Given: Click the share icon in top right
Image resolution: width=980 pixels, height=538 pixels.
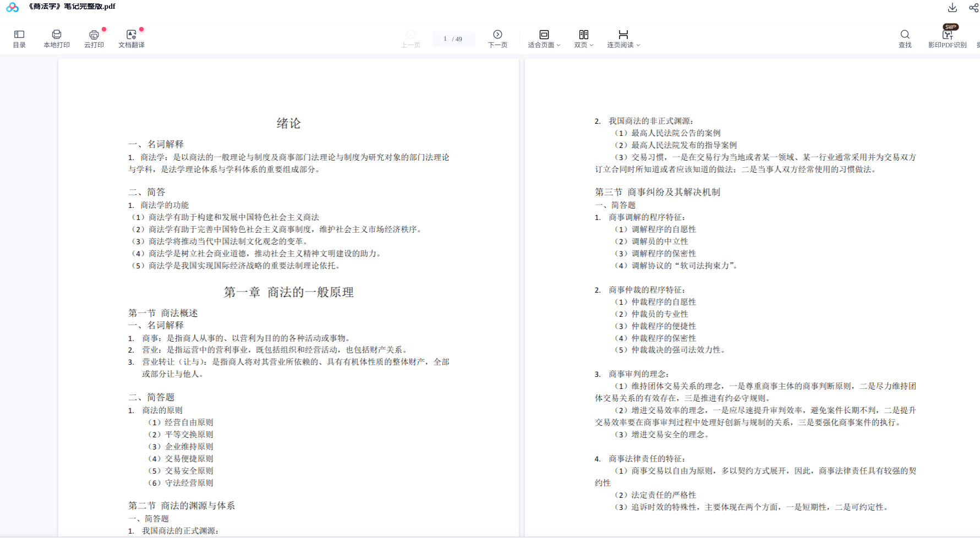Looking at the screenshot, I should tap(973, 8).
